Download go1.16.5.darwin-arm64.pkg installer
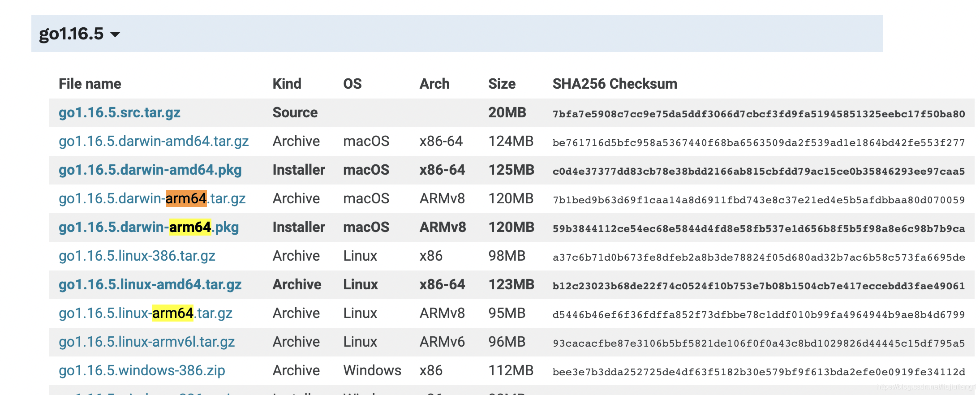The height and width of the screenshot is (395, 980). [149, 227]
